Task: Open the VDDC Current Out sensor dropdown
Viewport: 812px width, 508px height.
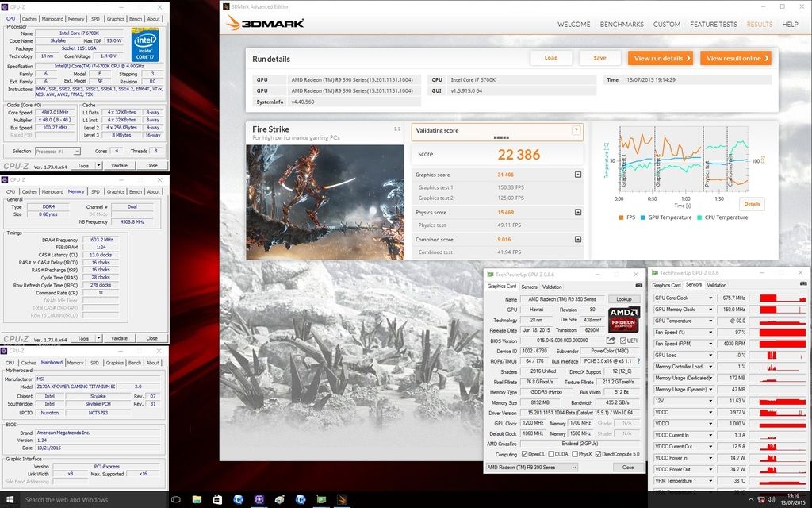Action: click(710, 446)
